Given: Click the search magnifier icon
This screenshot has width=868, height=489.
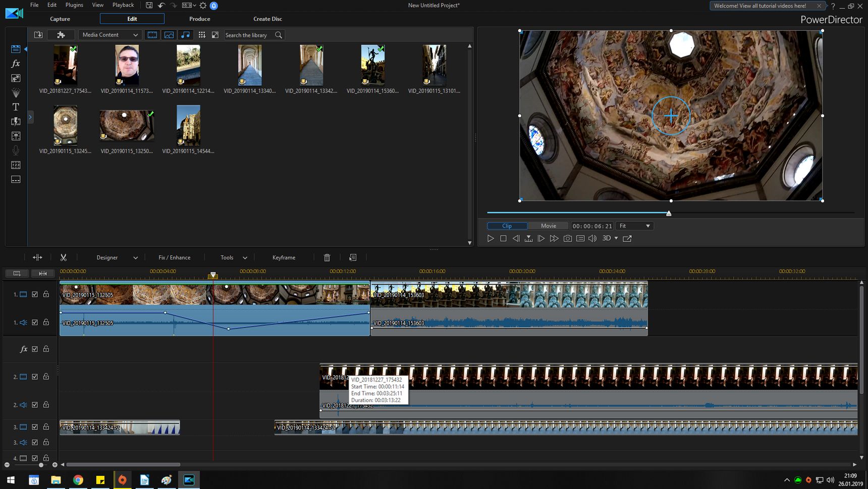Looking at the screenshot, I should tap(279, 35).
